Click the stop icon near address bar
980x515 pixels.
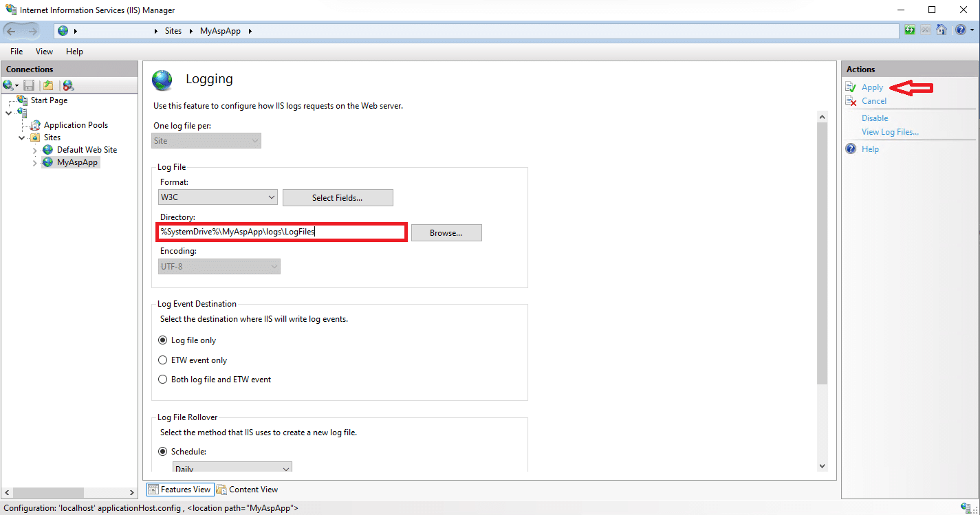pos(926,30)
